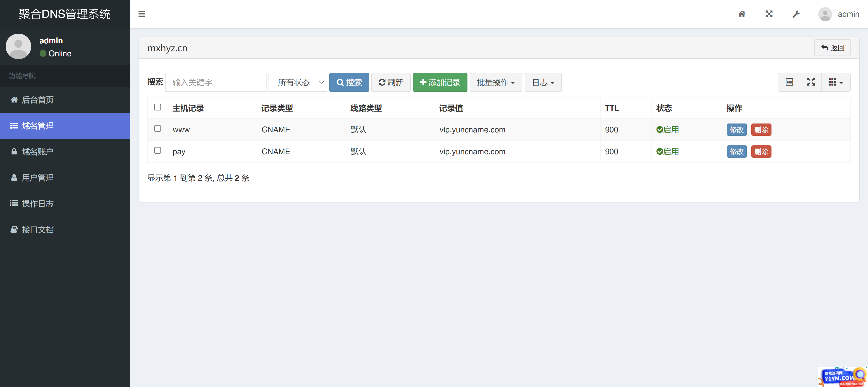Toggle table card view icon
The height and width of the screenshot is (387, 868).
[x=789, y=82]
